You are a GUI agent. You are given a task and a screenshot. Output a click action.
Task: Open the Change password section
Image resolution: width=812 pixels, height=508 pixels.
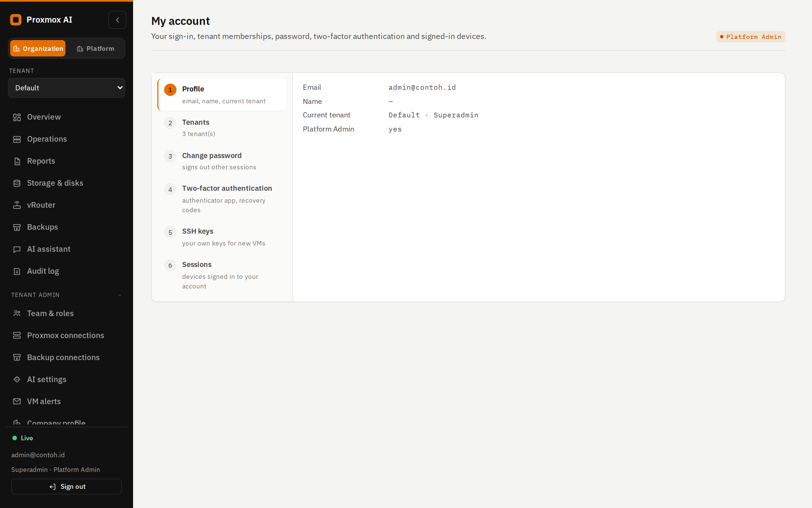222,161
